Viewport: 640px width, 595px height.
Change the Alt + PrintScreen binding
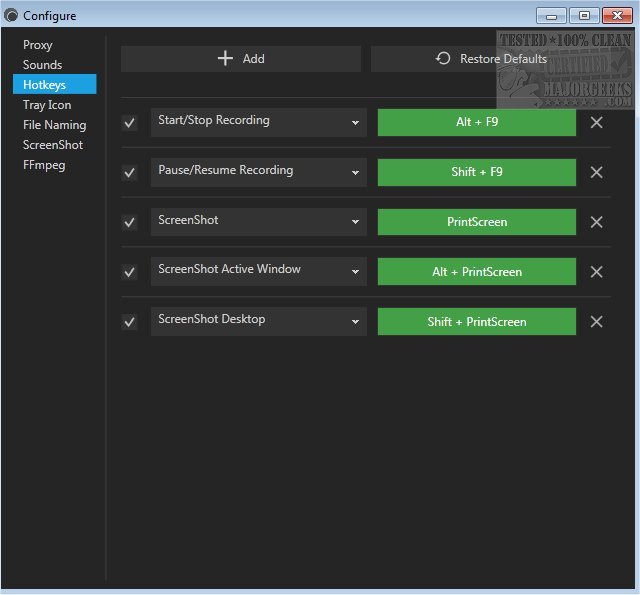(477, 272)
